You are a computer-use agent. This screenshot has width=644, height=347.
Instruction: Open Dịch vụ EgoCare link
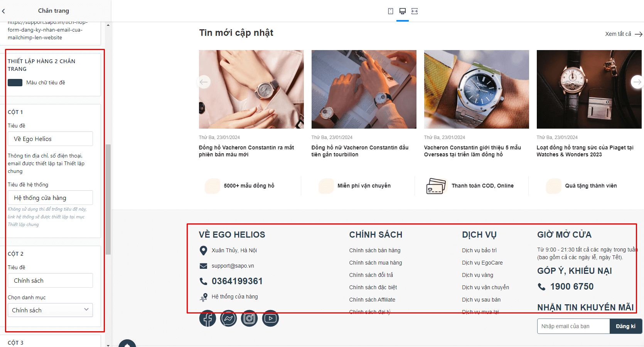pyautogui.click(x=482, y=263)
